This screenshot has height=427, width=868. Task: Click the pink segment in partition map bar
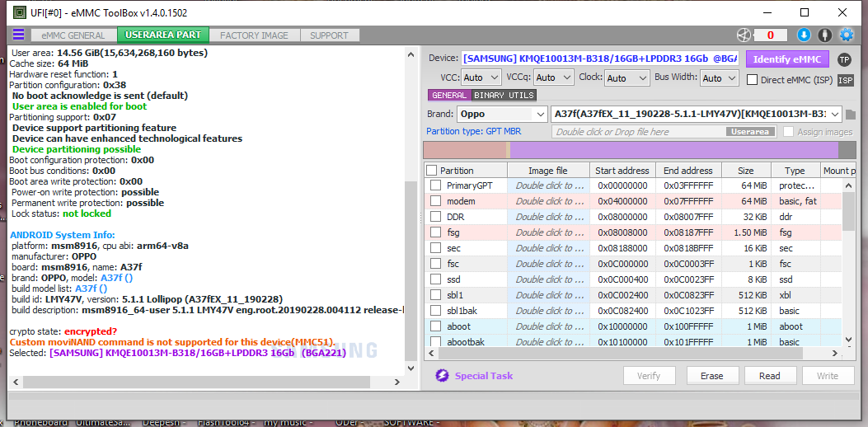tap(464, 150)
